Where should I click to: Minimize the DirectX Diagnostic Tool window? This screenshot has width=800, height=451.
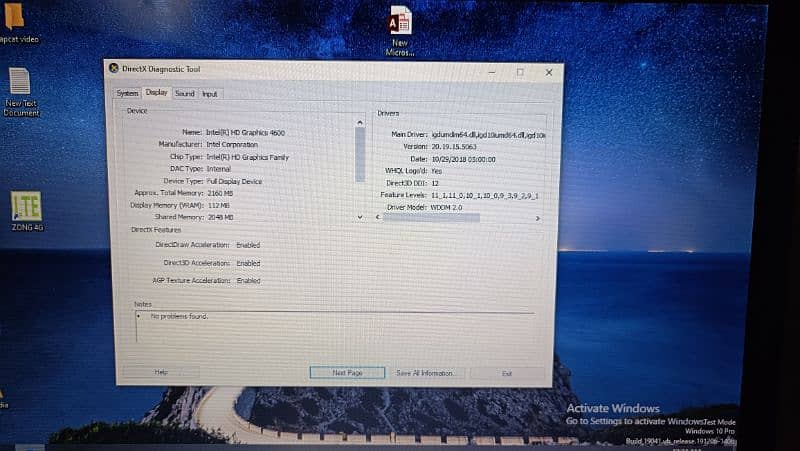click(x=492, y=72)
